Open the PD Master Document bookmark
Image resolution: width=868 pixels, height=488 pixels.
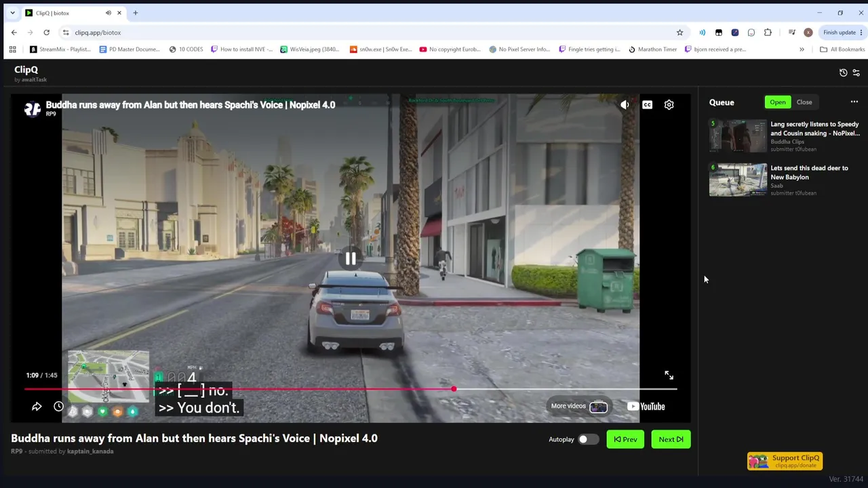(130, 49)
